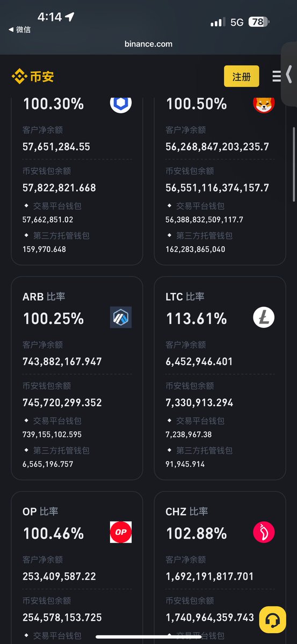Viewport: 297px width, 644px height.
Task: Tap the Shiba Inu coin icon
Action: coord(264,104)
